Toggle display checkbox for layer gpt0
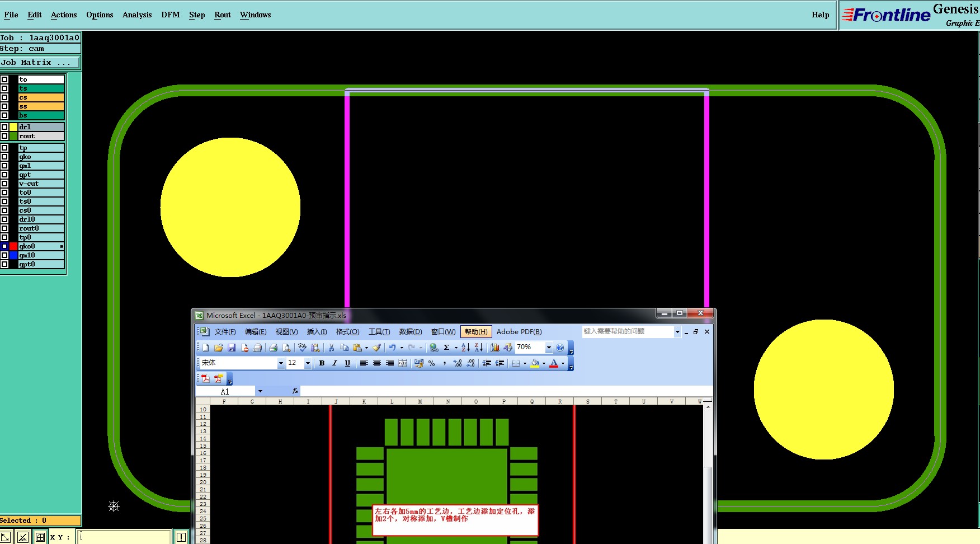Viewport: 980px width, 544px height. (4, 264)
